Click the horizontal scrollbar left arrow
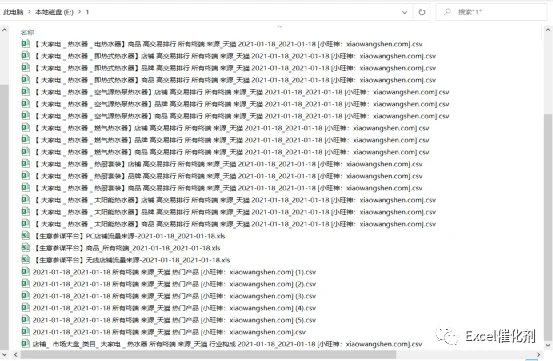 tap(15, 354)
